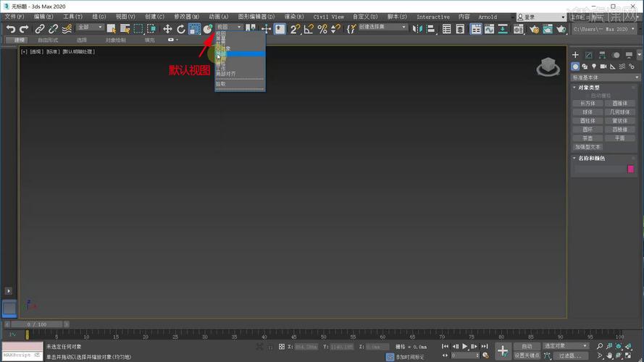Select the Scale tool icon
Image resolution: width=644 pixels, height=362 pixels.
pos(194,29)
